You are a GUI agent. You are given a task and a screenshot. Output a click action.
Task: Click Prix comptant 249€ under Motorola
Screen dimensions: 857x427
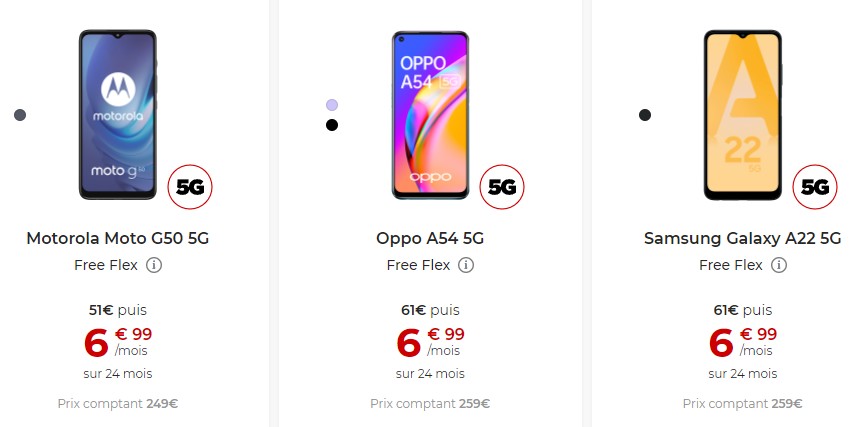[x=118, y=404]
